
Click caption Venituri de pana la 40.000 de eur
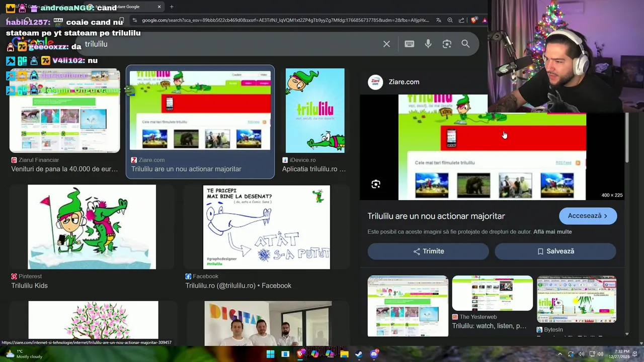coord(64,169)
